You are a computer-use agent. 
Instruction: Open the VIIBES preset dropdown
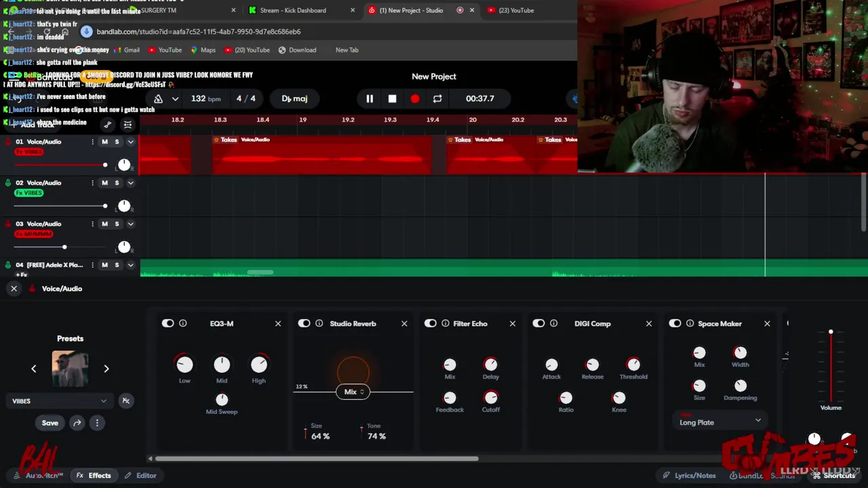click(59, 401)
